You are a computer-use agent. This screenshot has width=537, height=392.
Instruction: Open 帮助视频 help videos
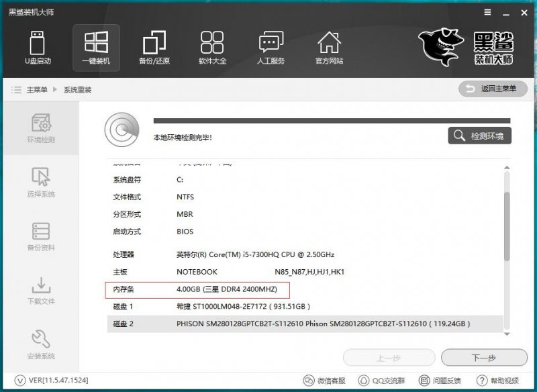497,381
